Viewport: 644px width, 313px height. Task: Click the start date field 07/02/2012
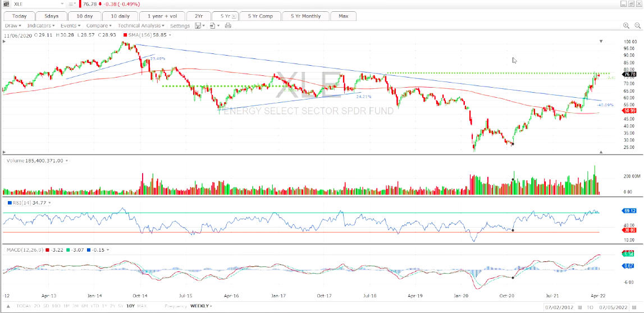click(x=559, y=307)
